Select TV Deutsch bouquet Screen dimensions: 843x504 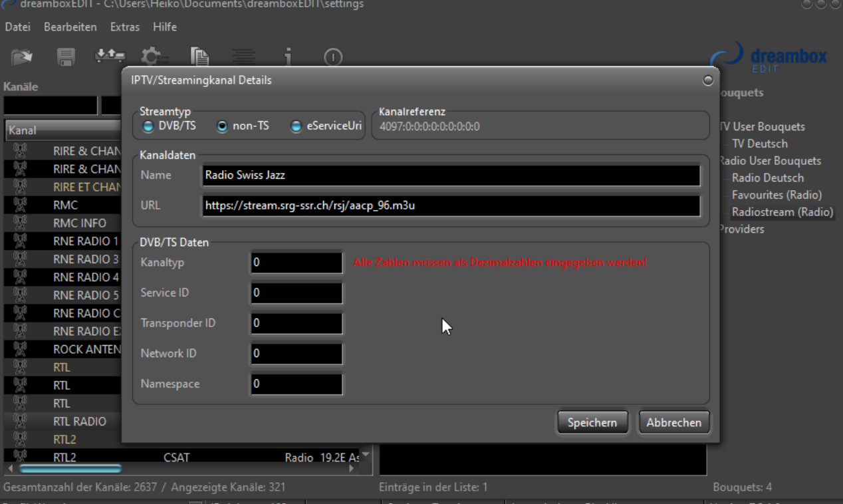click(759, 144)
